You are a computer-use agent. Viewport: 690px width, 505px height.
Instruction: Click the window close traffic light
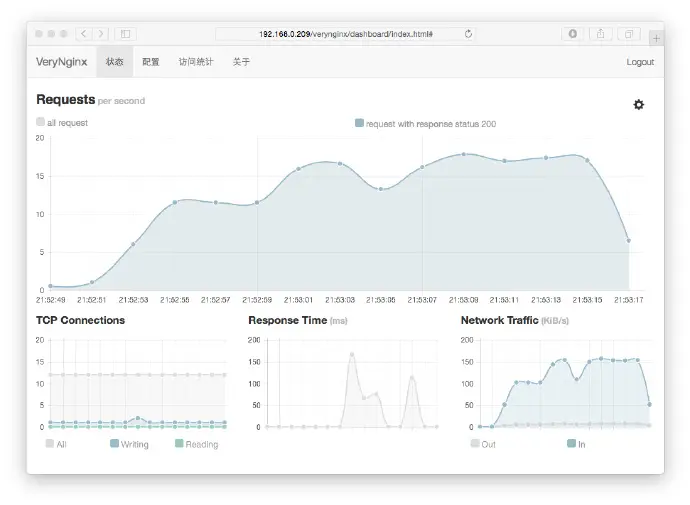pos(39,34)
